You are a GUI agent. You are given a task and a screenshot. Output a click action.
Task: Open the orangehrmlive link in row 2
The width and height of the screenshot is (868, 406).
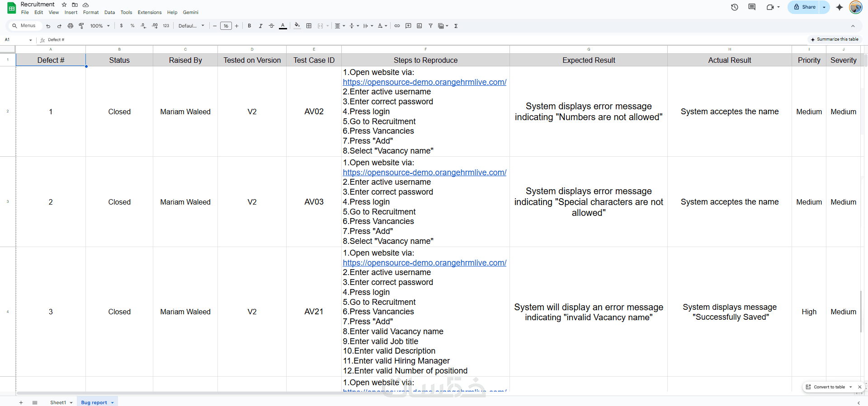[x=424, y=82]
